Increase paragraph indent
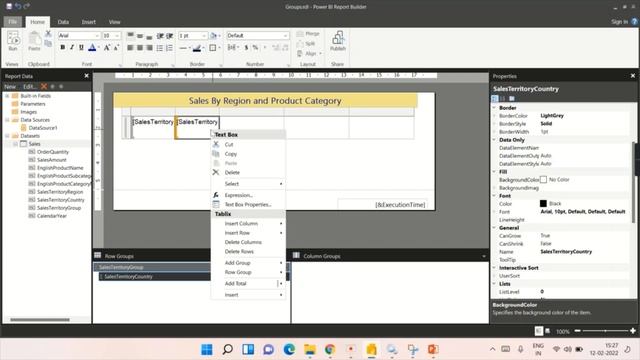This screenshot has height=360, width=640. pyautogui.click(x=169, y=36)
